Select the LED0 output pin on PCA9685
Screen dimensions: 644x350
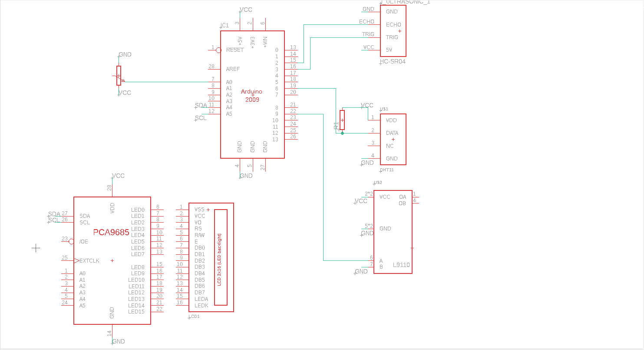point(138,210)
